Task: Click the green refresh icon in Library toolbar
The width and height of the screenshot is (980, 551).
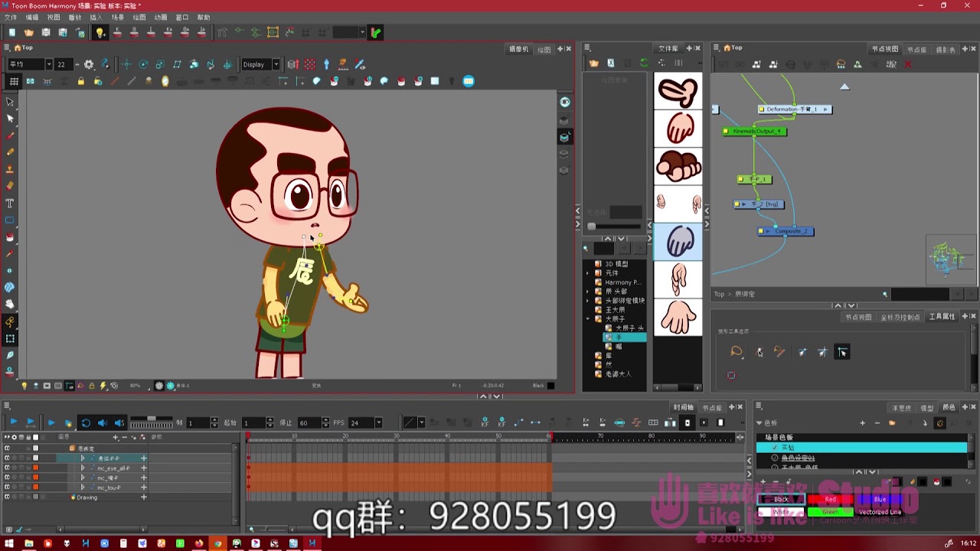Action: 644,63
